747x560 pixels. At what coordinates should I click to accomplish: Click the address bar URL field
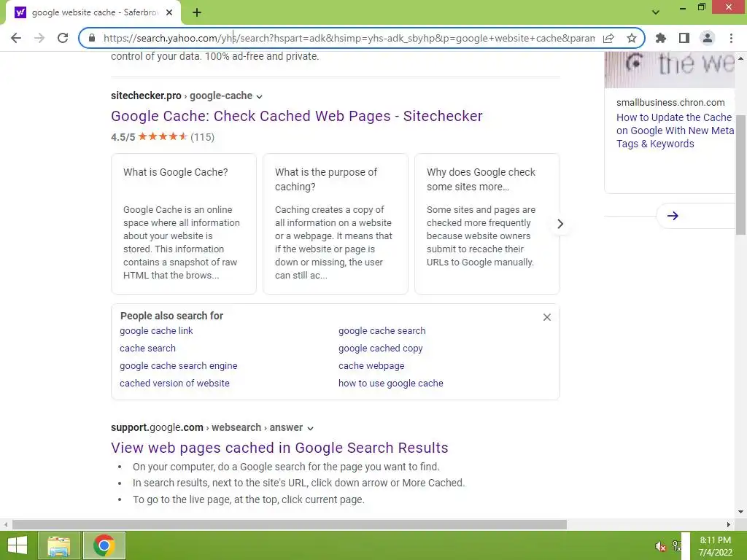349,38
